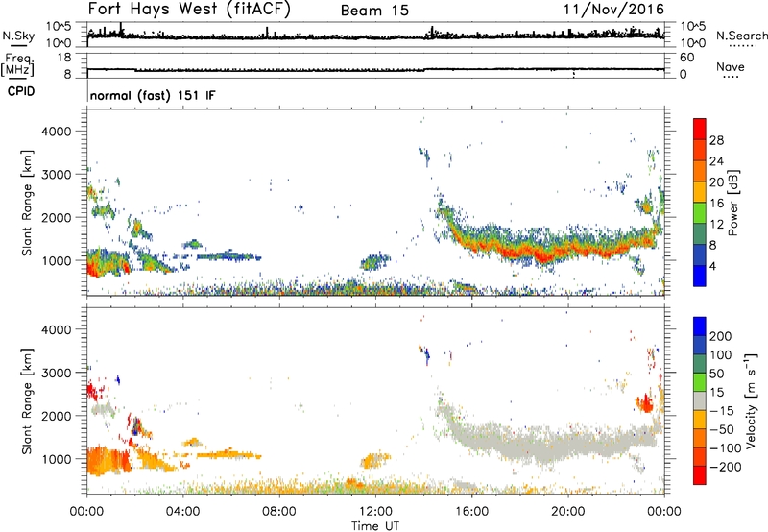Click the '4' Power colorbar value
The height and width of the screenshot is (532, 768).
(712, 266)
